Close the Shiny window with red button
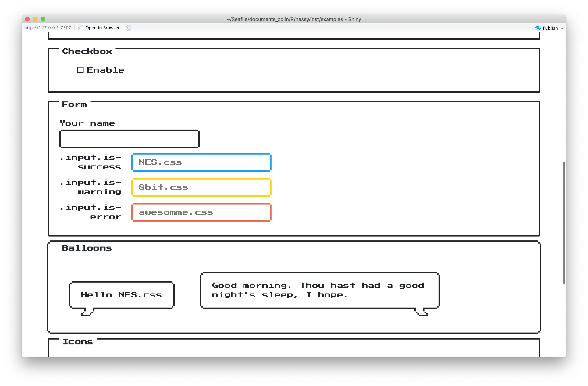Image resolution: width=588 pixels, height=386 pixels. [x=28, y=19]
